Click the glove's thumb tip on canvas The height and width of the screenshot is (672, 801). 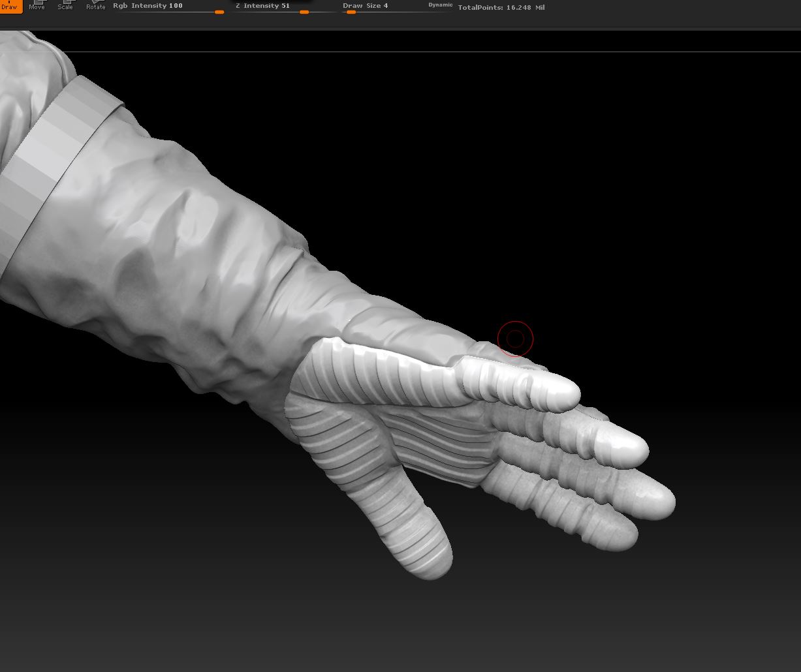point(428,559)
